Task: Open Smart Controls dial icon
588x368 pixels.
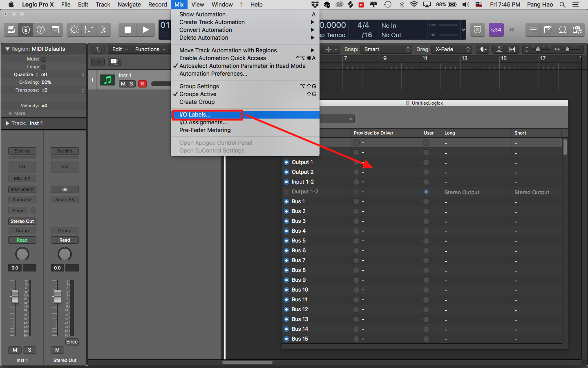Action: coord(74,29)
